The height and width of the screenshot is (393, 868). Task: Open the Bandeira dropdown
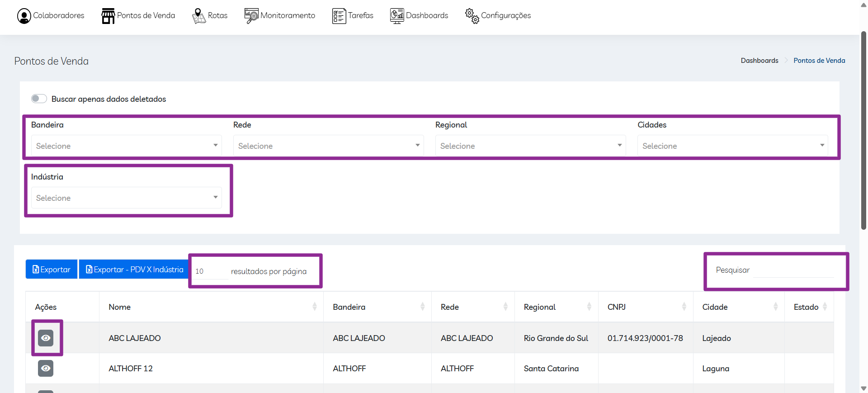[x=126, y=146]
